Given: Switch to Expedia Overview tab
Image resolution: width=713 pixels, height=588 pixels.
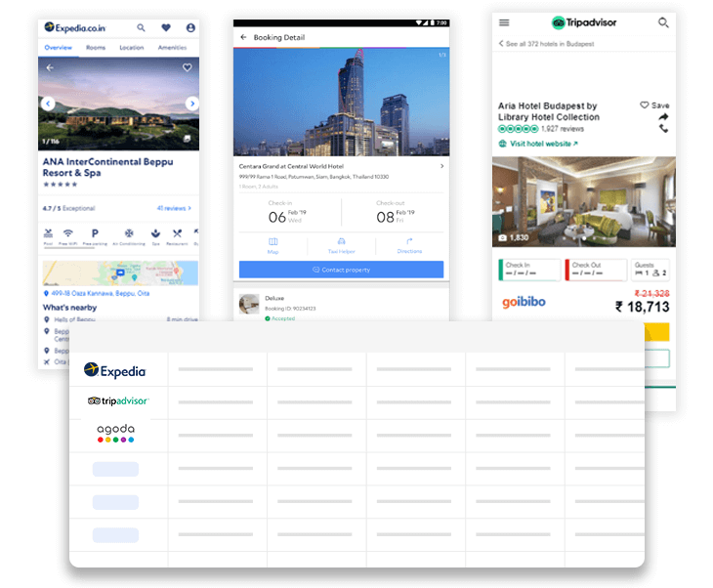Looking at the screenshot, I should pyautogui.click(x=59, y=47).
